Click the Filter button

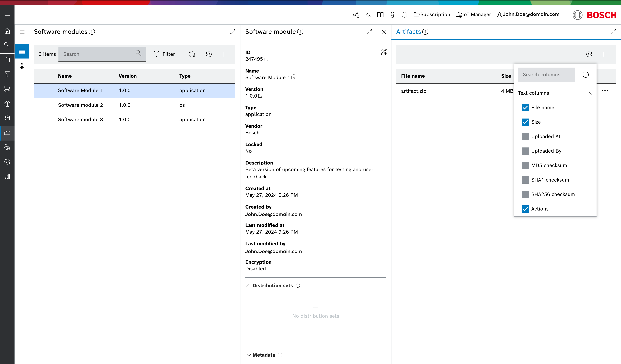coord(164,54)
